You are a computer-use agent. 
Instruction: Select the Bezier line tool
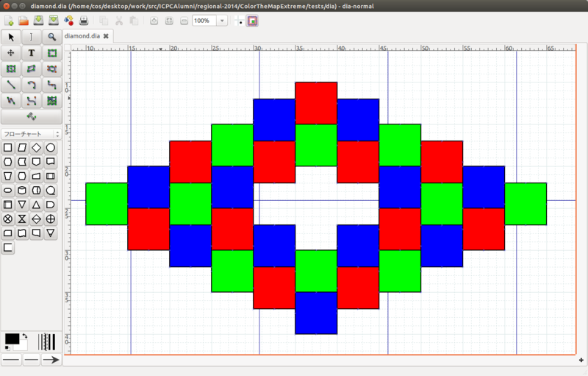pyautogui.click(x=31, y=101)
